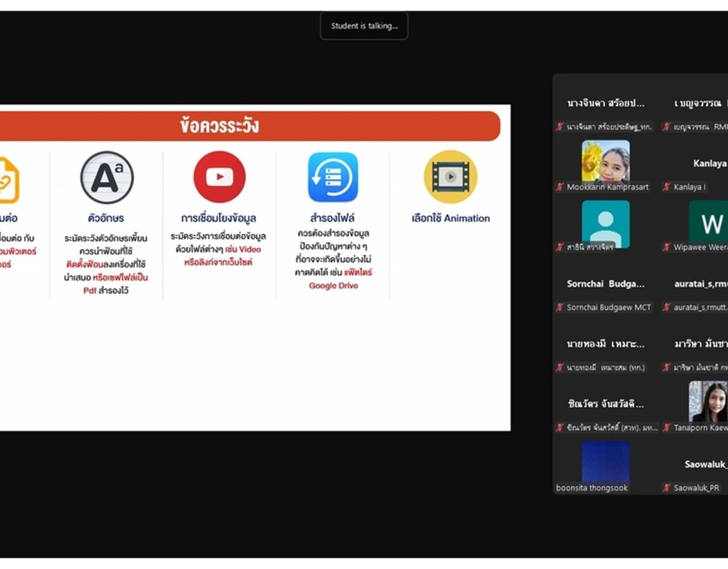Click the การเชื่อมโยงข้อมูล heading on the slide
This screenshot has height=569, width=728.
click(219, 218)
